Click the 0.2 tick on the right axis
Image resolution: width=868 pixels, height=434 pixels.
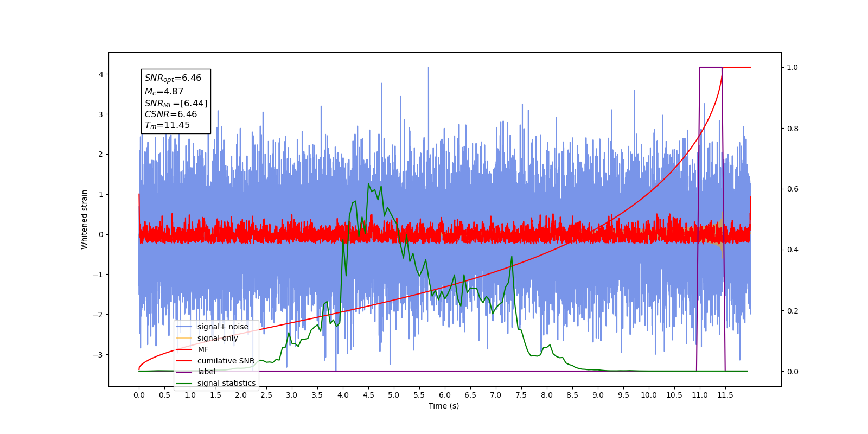[793, 311]
